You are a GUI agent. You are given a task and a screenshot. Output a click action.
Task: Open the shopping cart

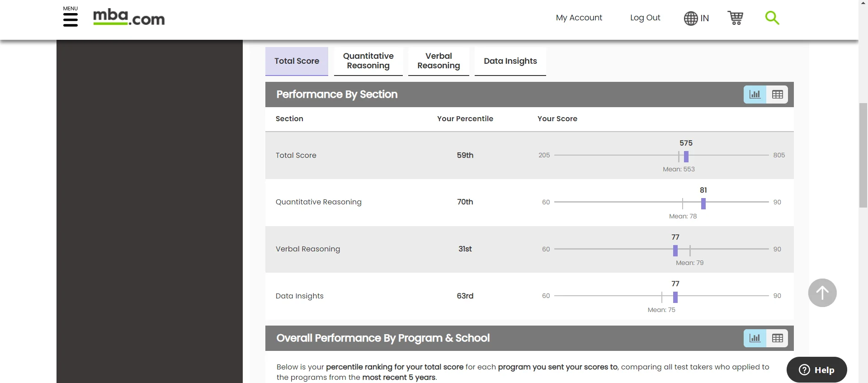(x=735, y=18)
